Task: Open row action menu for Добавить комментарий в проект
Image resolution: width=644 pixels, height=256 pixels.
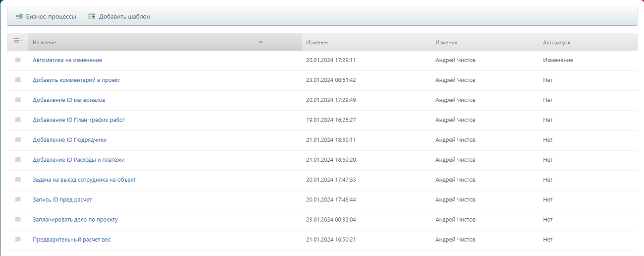Action: 18,80
